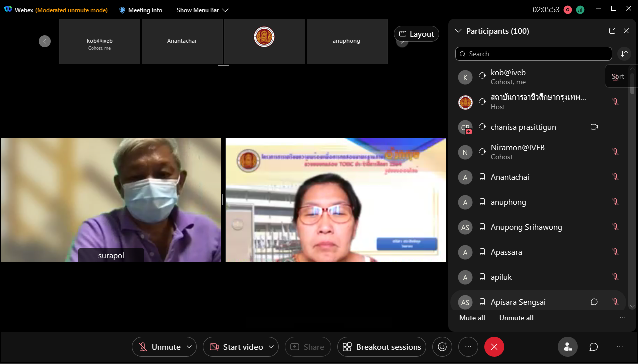This screenshot has width=638, height=364.
Task: Open the Layout button
Action: (x=417, y=34)
